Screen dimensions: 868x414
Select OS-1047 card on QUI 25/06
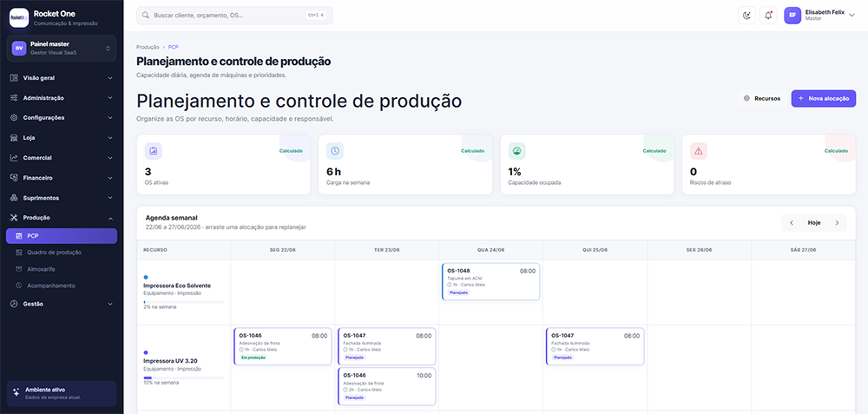(595, 346)
